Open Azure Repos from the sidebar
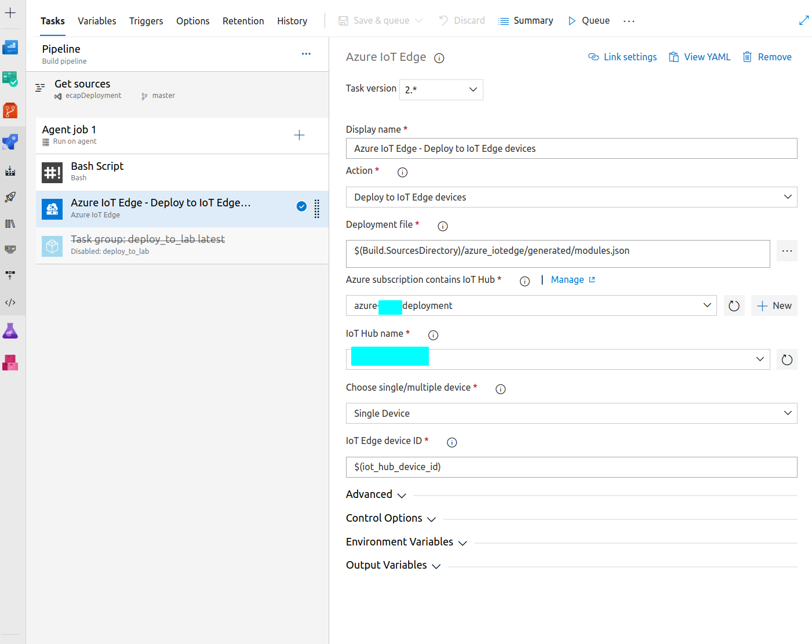 pyautogui.click(x=10, y=110)
